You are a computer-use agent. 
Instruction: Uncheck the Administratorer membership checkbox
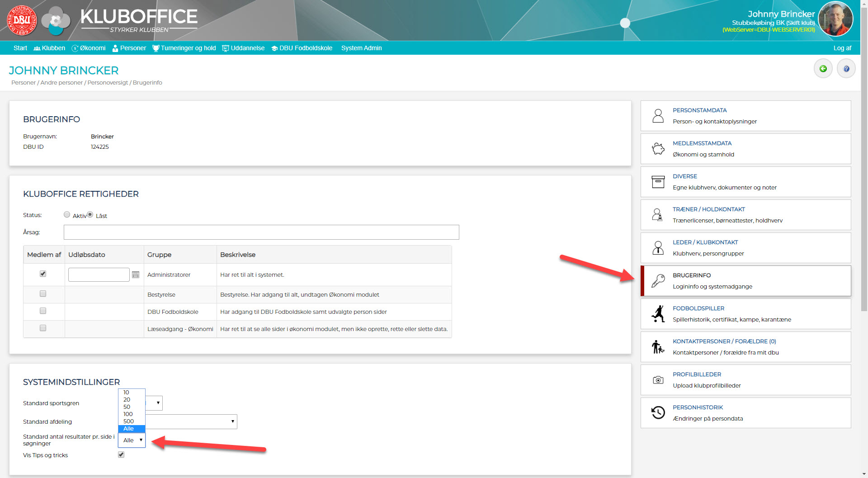tap(43, 274)
